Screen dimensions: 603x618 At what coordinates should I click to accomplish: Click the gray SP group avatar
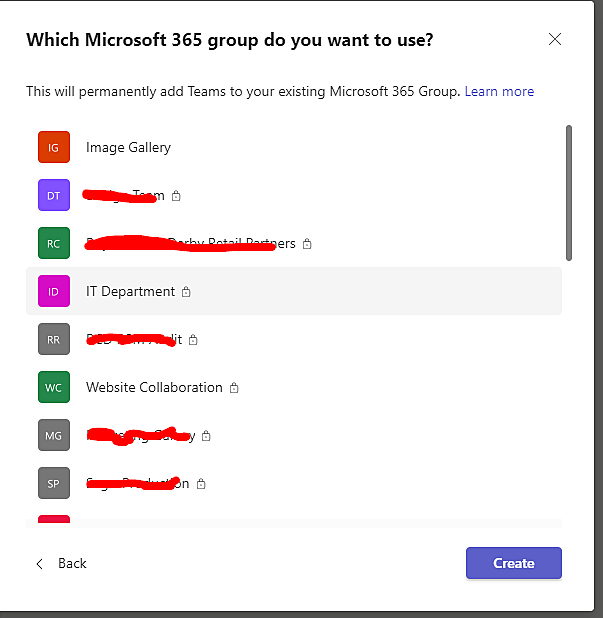tap(54, 483)
